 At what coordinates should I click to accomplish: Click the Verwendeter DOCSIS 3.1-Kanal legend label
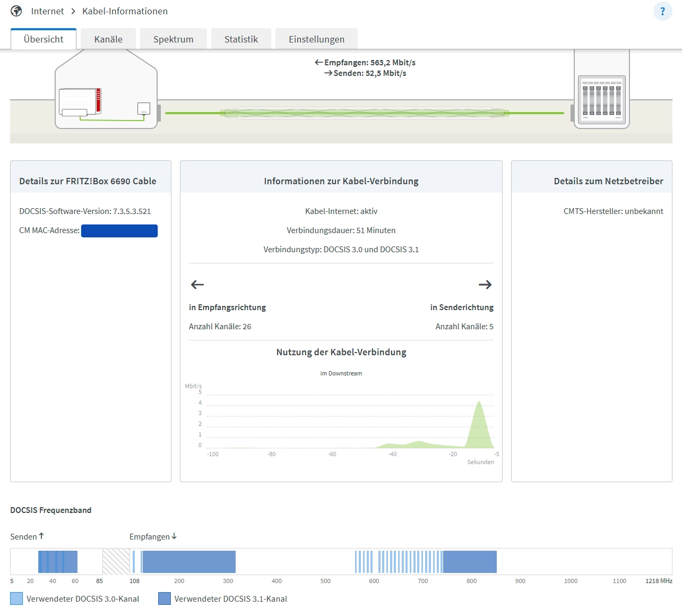coord(231,599)
